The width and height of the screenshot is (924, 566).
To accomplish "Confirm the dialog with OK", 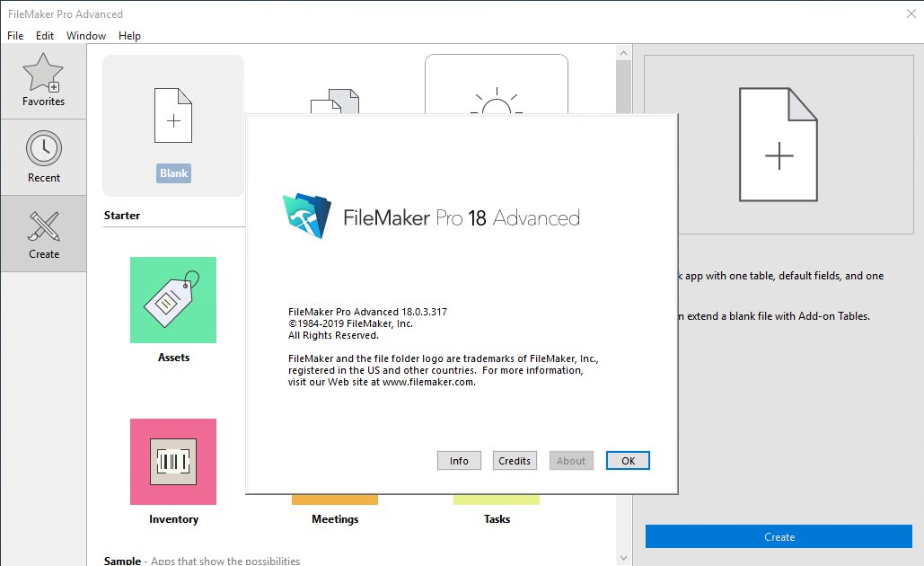I will pos(629,461).
